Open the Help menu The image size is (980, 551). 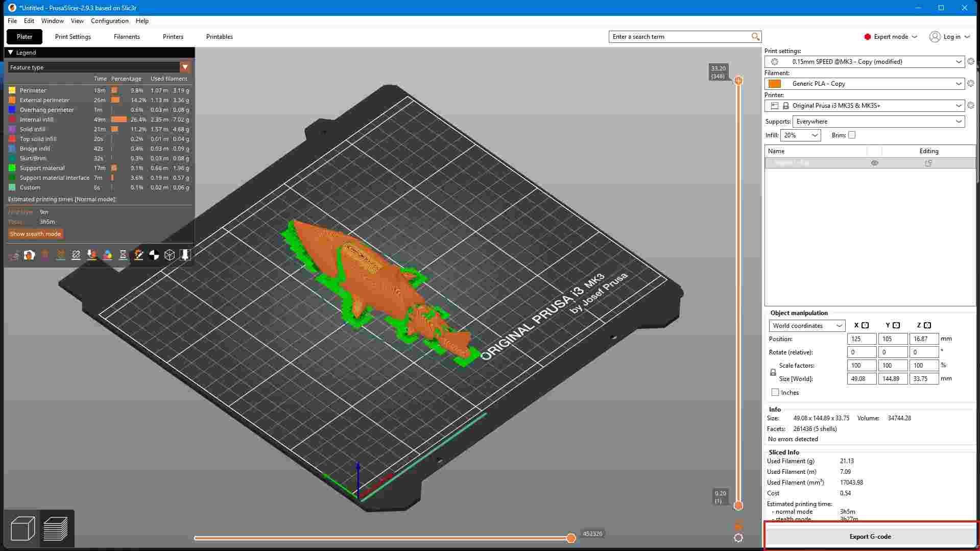pos(142,21)
